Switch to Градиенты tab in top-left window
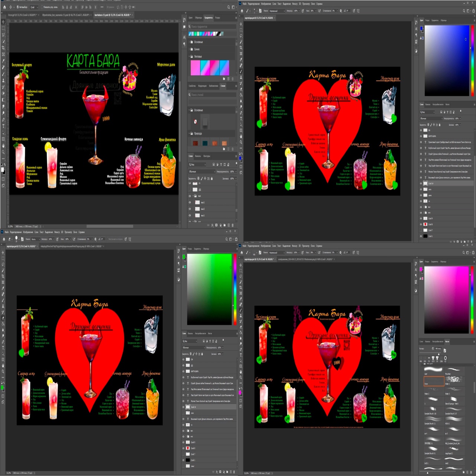 (208, 17)
